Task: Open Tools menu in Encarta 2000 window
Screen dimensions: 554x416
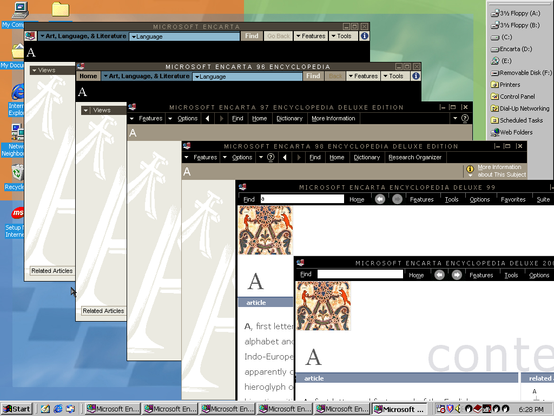Action: (511, 275)
